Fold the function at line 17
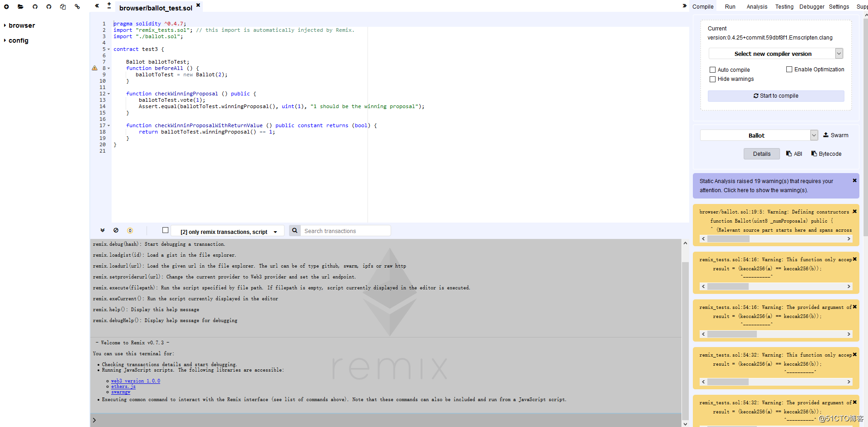 tap(109, 125)
